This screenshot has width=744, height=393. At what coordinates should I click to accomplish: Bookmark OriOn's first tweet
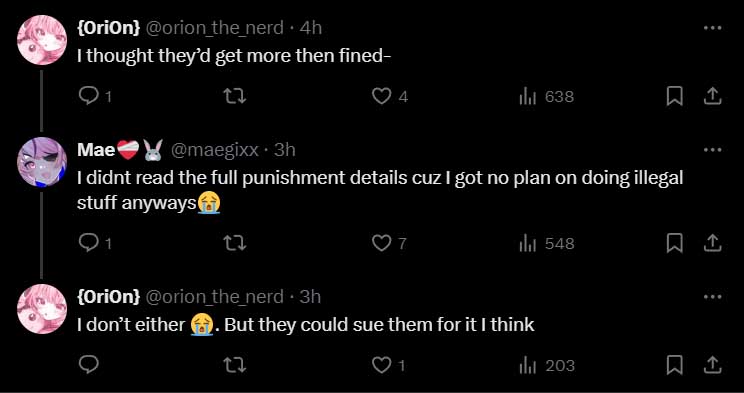(674, 97)
